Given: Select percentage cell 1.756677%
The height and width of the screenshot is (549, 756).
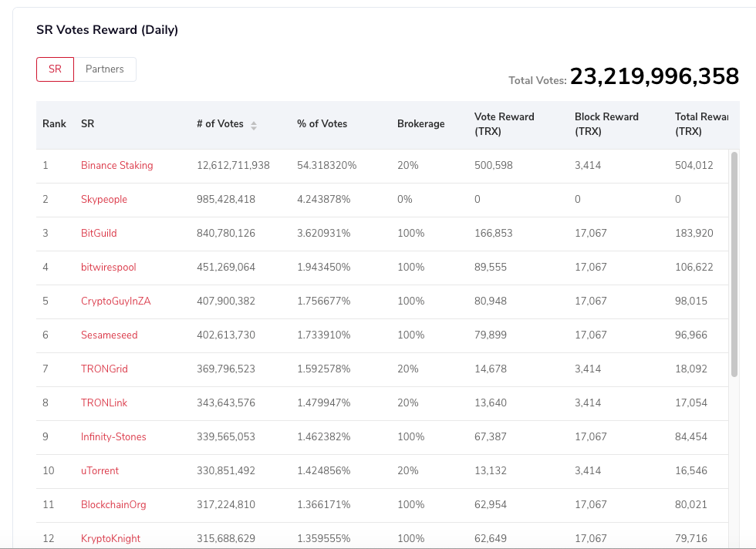Looking at the screenshot, I should pyautogui.click(x=323, y=301).
